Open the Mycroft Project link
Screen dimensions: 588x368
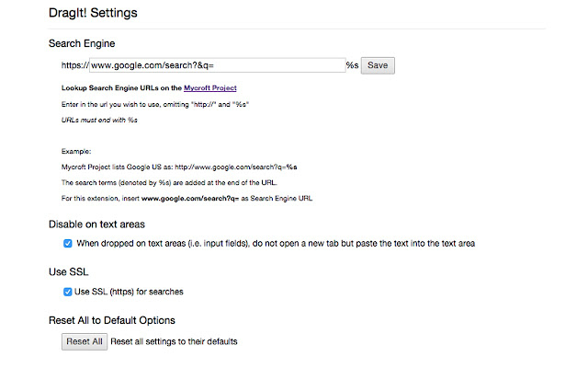pos(210,88)
